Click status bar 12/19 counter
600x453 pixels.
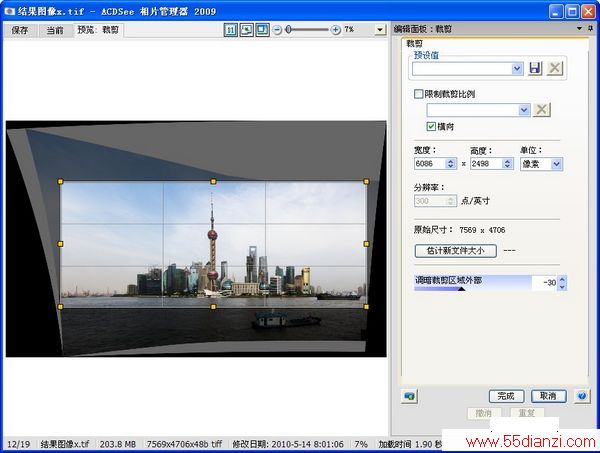[19, 444]
